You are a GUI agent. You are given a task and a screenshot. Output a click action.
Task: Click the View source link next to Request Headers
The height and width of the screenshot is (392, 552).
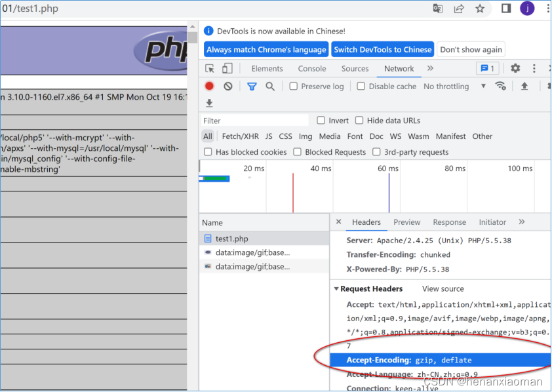click(443, 288)
